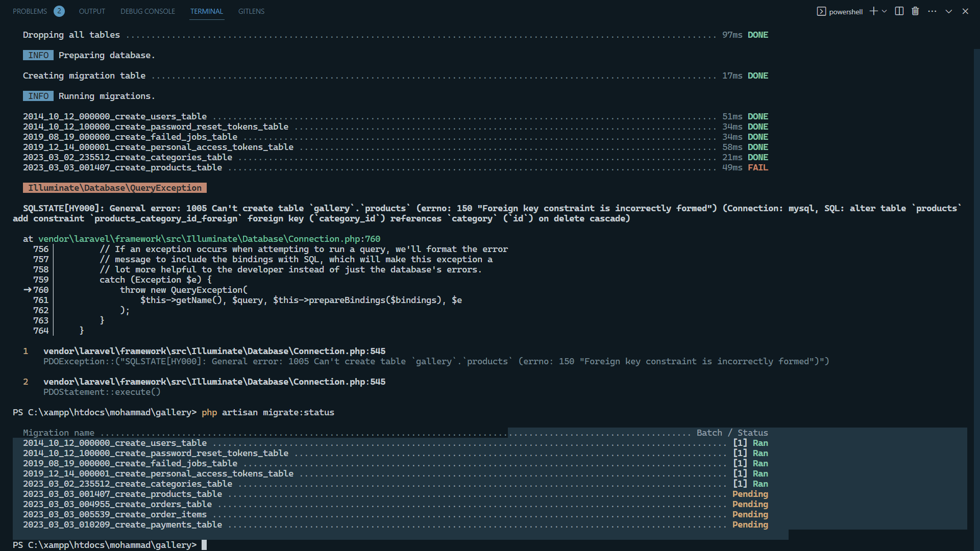This screenshot has width=980, height=551.
Task: Click '2023_03_03_010209_create_payments_table' row
Action: [396, 524]
